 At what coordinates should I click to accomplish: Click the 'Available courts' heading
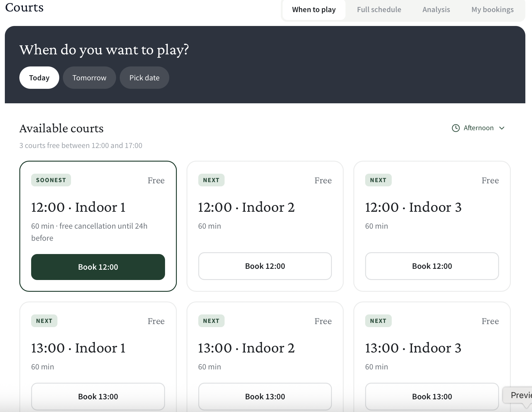click(x=61, y=128)
